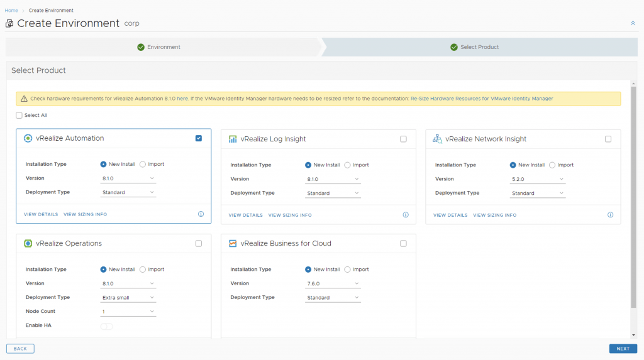The width and height of the screenshot is (644, 360).
Task: Collapse the page header using the top-right chevron
Action: pyautogui.click(x=633, y=23)
